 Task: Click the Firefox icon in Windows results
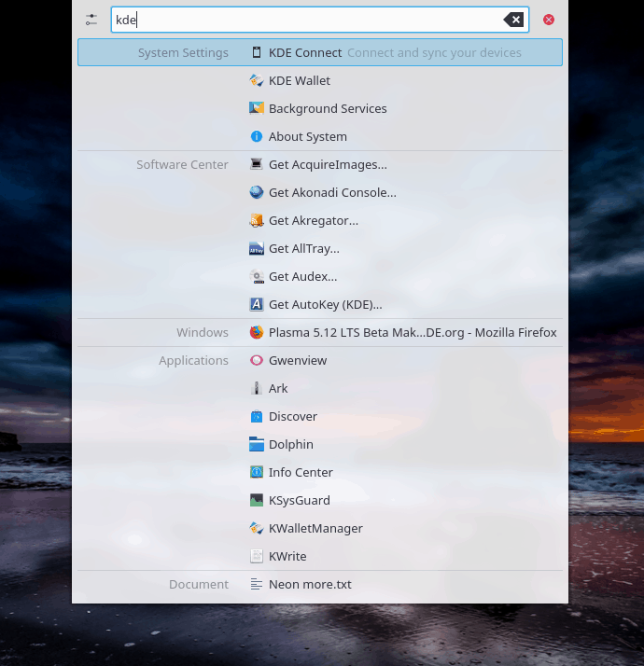pos(257,332)
